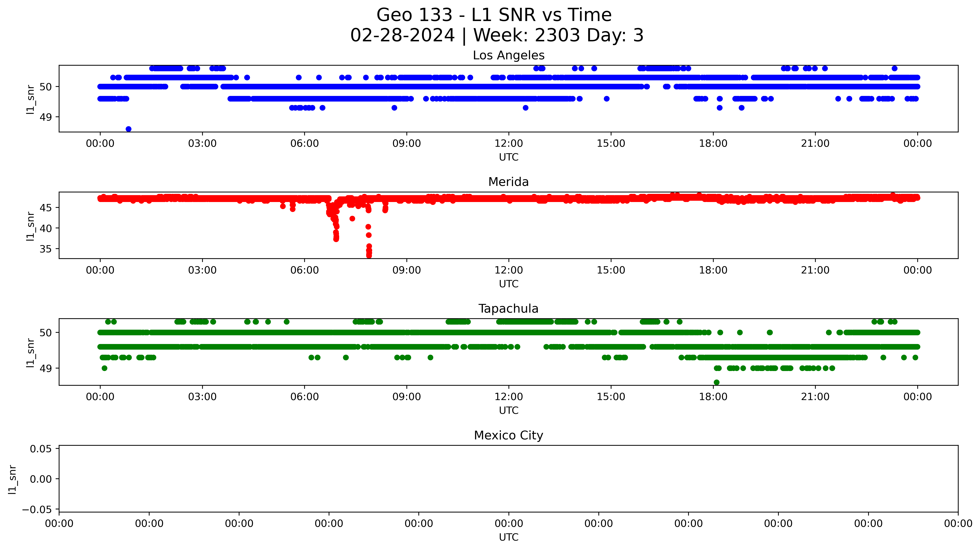Click the UTC label under Mexico City plot
Screen dimensions: 980x550
509,537
